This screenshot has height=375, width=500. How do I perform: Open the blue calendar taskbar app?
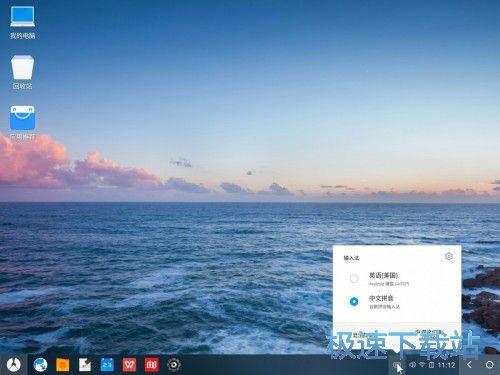pos(107,365)
